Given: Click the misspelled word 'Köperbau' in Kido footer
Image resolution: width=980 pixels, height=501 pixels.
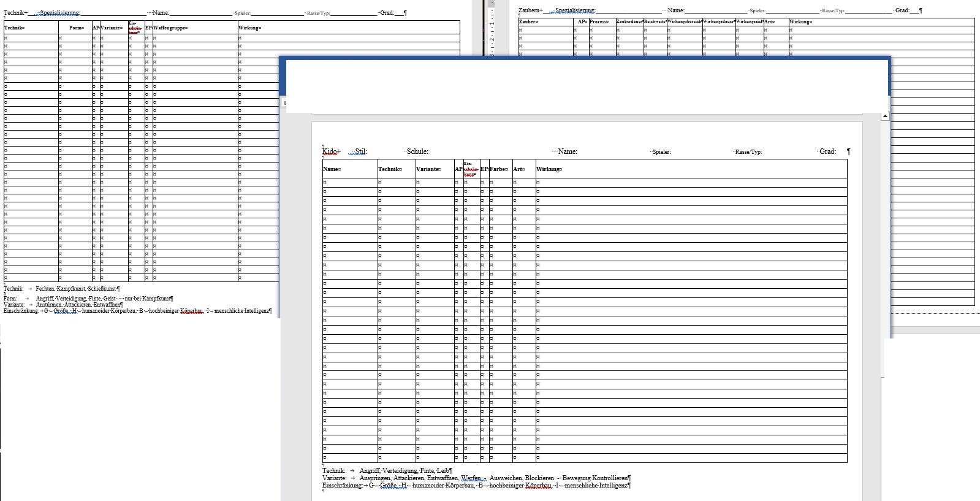Looking at the screenshot, I should pyautogui.click(x=537, y=485).
